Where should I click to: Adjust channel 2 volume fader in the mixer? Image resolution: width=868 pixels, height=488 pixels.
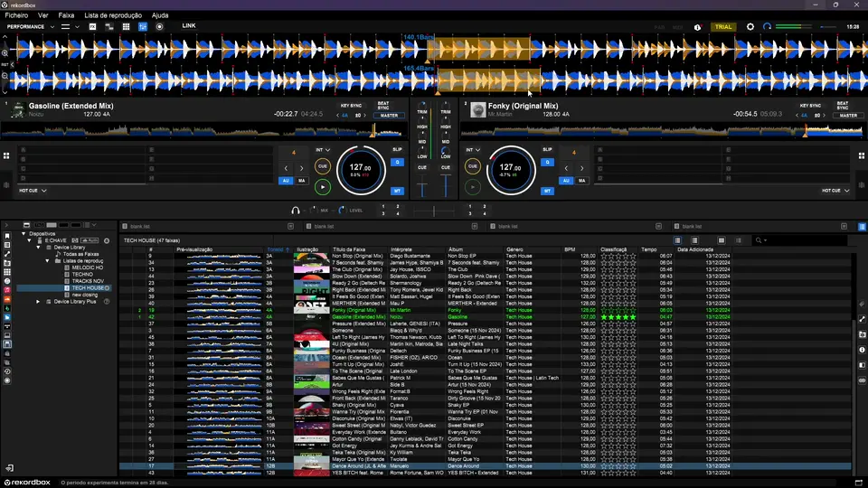point(446,186)
